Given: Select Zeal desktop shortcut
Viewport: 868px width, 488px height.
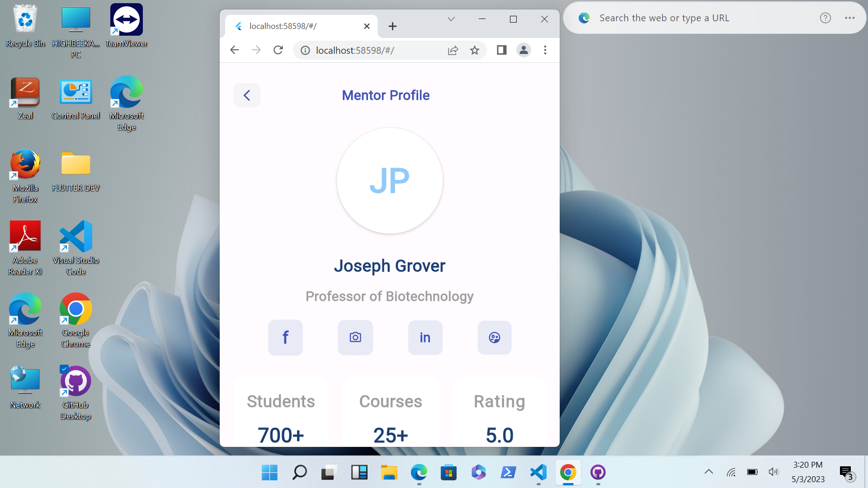Looking at the screenshot, I should pyautogui.click(x=25, y=99).
